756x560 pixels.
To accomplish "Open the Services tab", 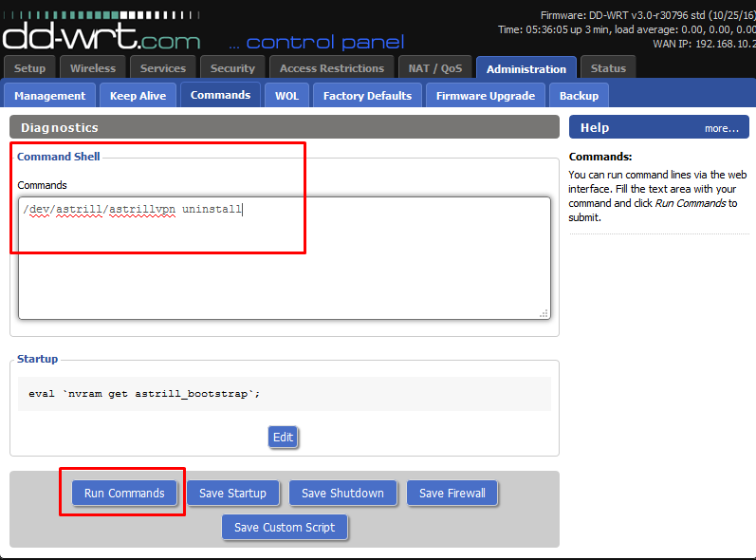I will [163, 68].
